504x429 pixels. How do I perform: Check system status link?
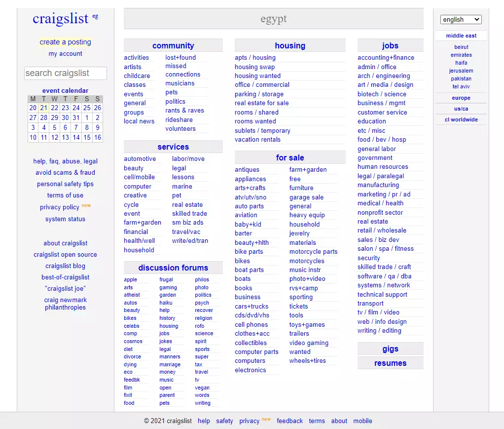(65, 219)
